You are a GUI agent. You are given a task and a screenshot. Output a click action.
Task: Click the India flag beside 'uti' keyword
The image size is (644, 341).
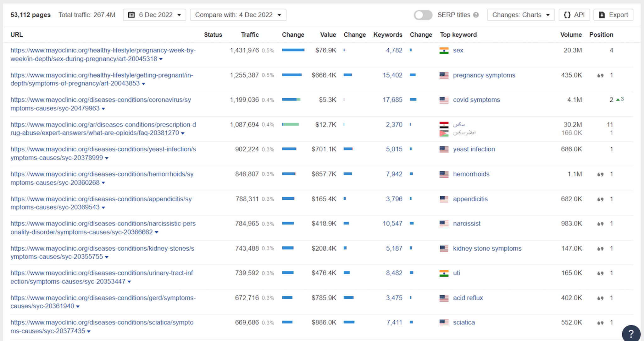[444, 273]
